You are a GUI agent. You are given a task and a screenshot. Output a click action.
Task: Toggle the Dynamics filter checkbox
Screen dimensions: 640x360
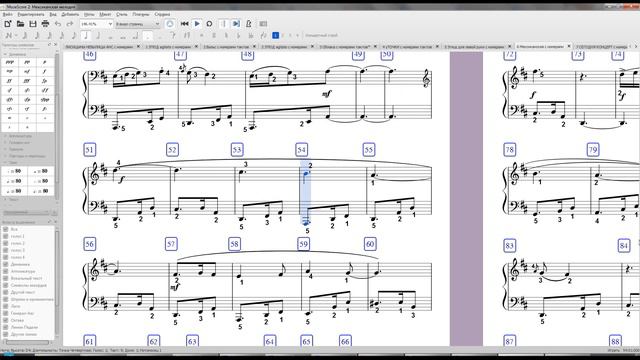coord(6,264)
